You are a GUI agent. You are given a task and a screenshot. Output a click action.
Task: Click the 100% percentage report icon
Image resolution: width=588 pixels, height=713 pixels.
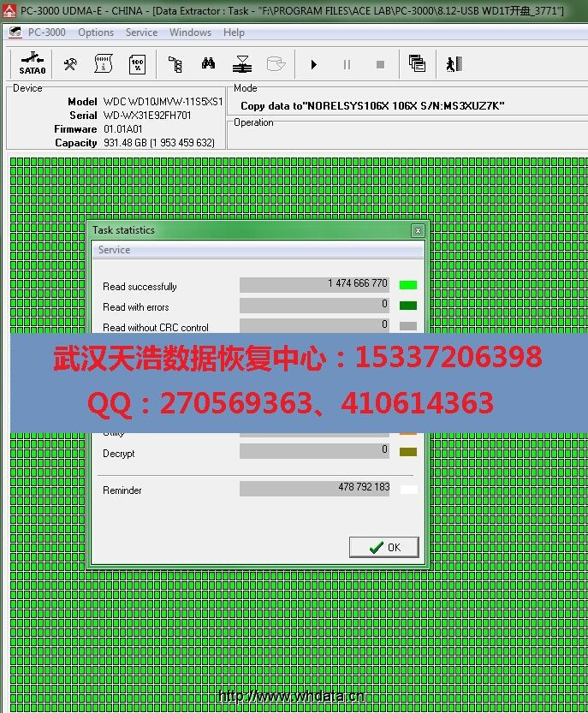[137, 64]
